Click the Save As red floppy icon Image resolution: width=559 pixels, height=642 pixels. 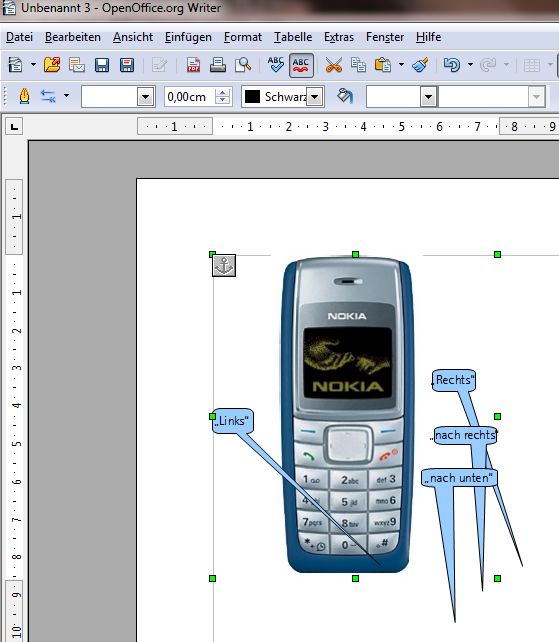pyautogui.click(x=127, y=65)
